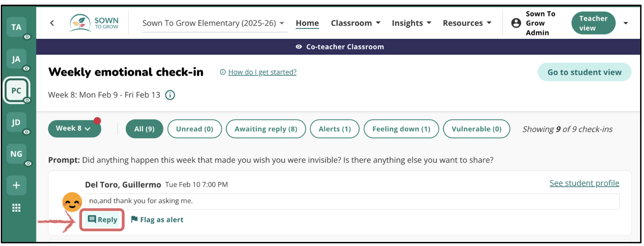
Task: Select the Alerts (1) filter tab
Action: (x=334, y=129)
